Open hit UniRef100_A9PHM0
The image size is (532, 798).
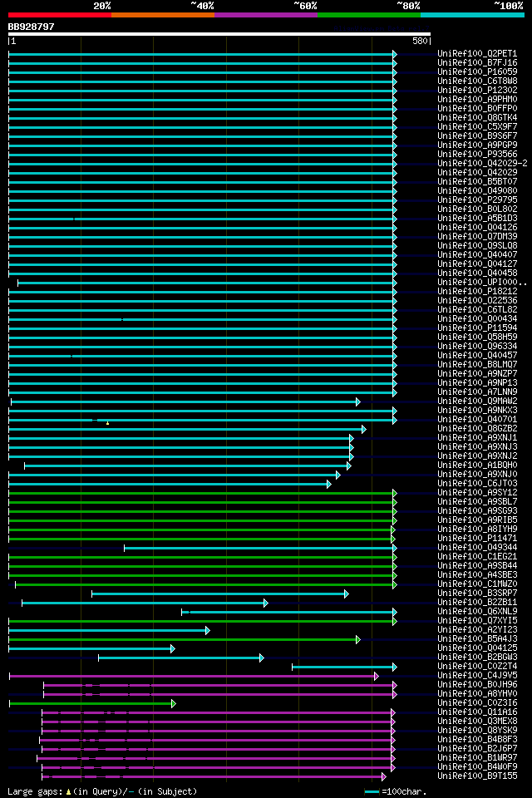477,99
